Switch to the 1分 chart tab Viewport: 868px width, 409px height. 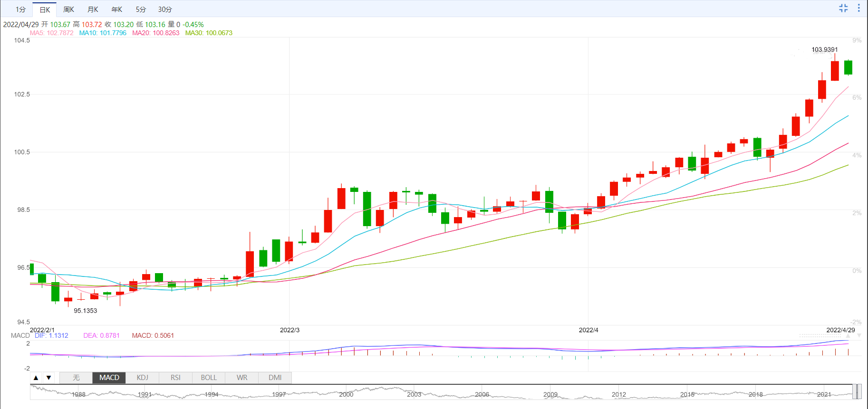pyautogui.click(x=20, y=10)
